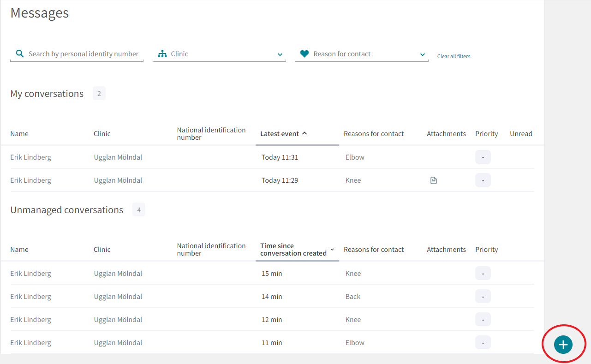Click Erik Lindberg name in 14 min row
The width and height of the screenshot is (591, 364).
tap(31, 297)
